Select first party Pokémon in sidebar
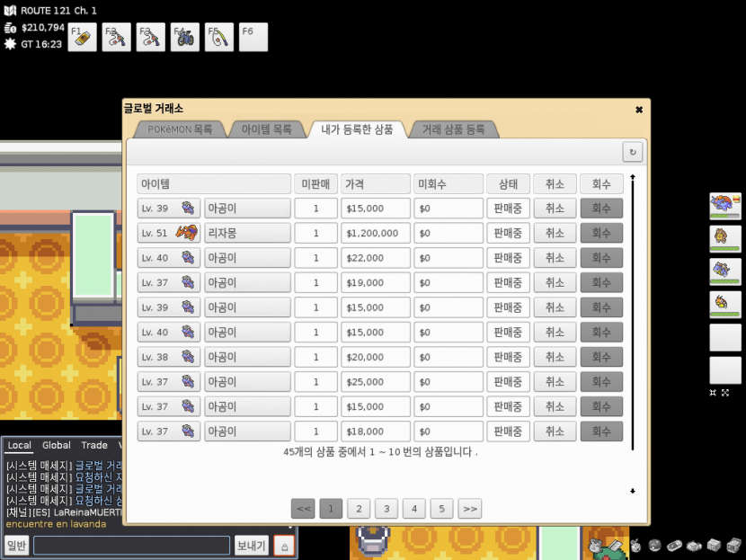Viewport: 746px width, 560px height. click(x=725, y=204)
